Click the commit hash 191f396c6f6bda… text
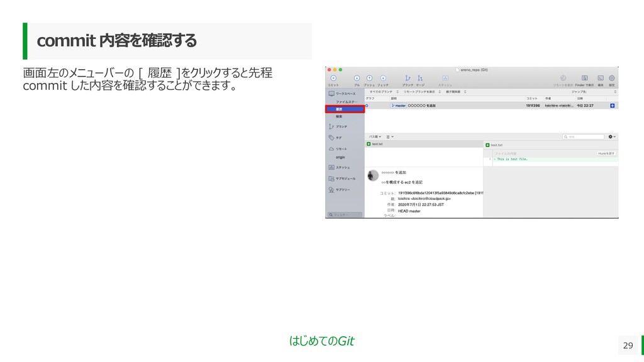The width and height of the screenshot is (644, 362). [440, 193]
